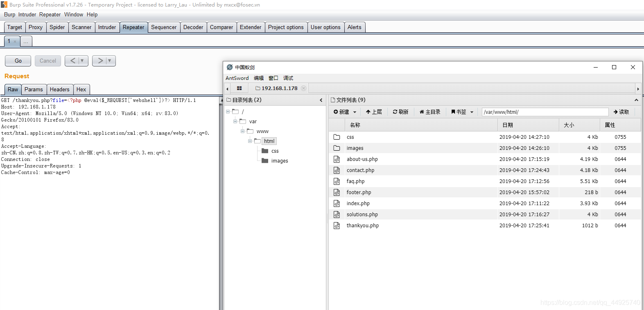Switch to the Decoder tab
Screen dimensions: 644x310
coord(193,27)
